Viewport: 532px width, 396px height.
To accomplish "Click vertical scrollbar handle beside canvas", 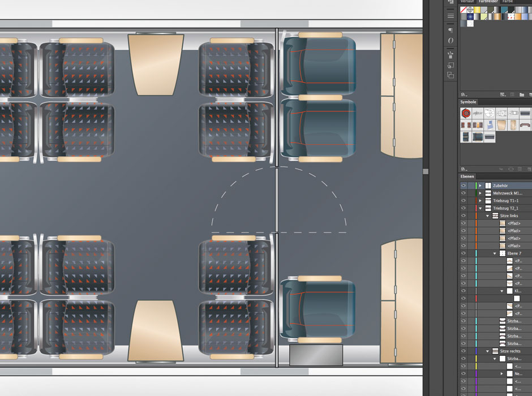I will click(426, 171).
